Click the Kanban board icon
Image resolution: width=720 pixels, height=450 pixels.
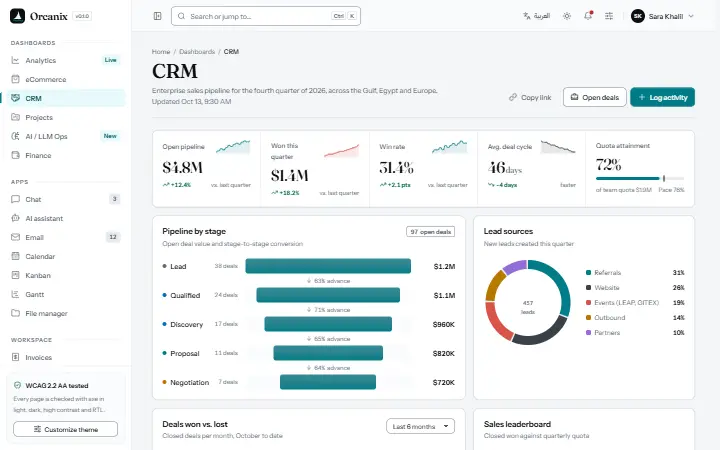click(15, 275)
